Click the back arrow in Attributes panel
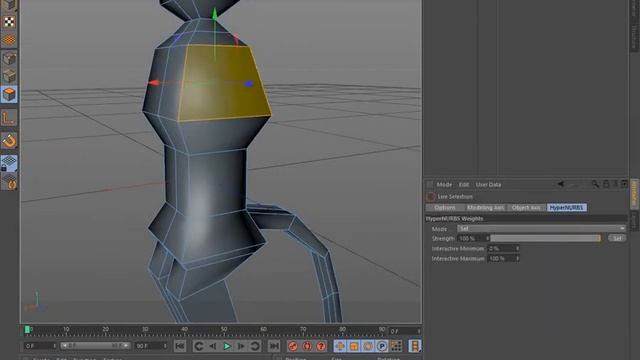Screen dimensions: 640x360 pyautogui.click(x=561, y=184)
